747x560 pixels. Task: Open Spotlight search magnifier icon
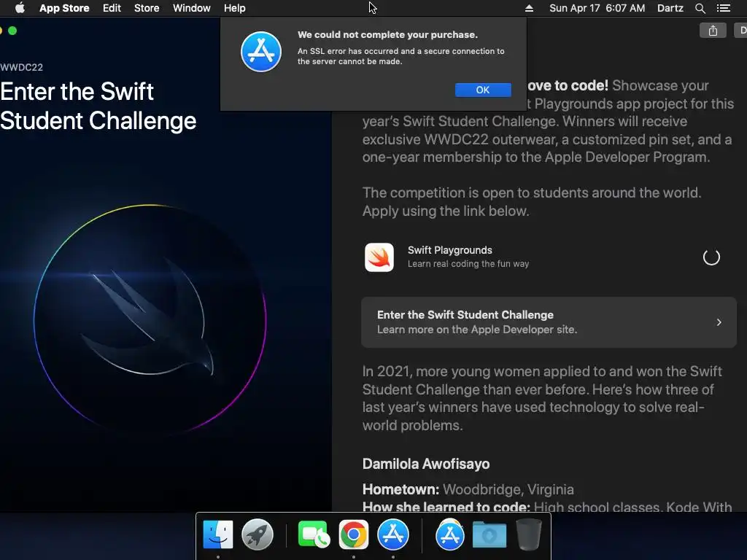click(700, 8)
